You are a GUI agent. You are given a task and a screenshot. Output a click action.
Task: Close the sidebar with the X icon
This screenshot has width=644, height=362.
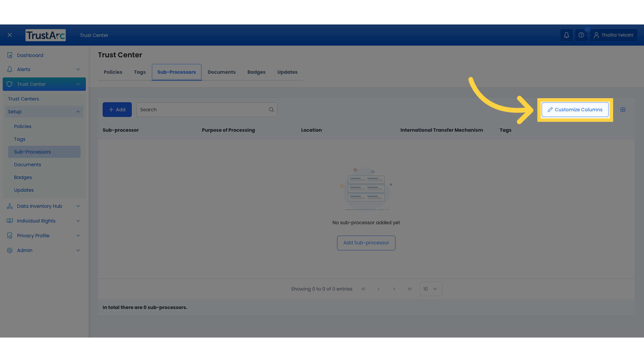10,35
